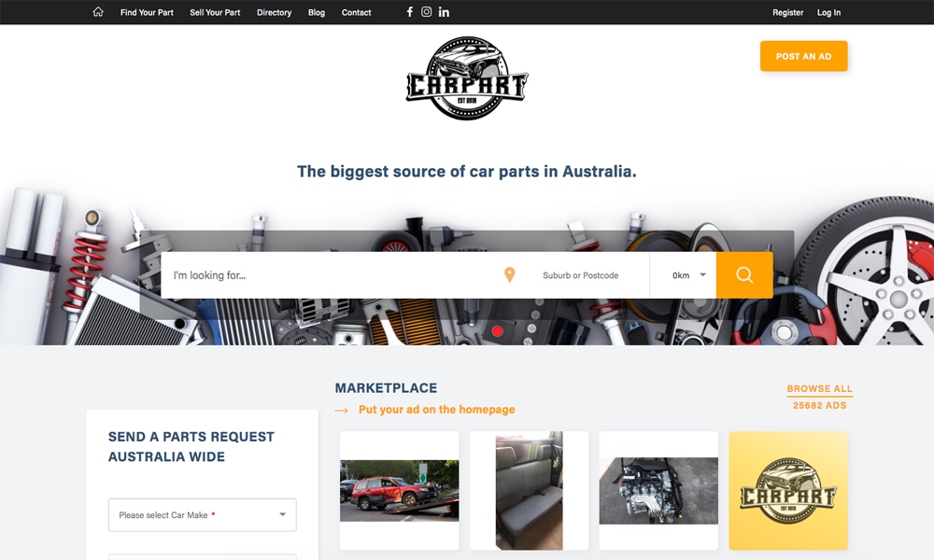Image resolution: width=934 pixels, height=560 pixels.
Task: Focus the 'I'm looking for...' search field
Action: (327, 275)
